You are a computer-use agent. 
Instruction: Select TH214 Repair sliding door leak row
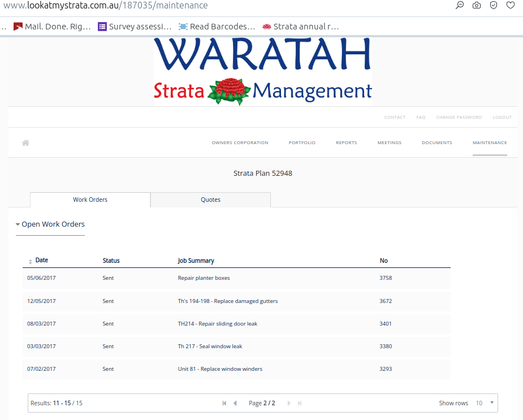coord(236,324)
